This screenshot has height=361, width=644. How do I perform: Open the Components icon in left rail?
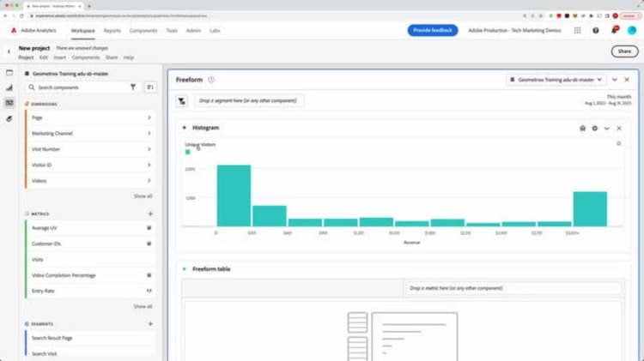(9, 103)
